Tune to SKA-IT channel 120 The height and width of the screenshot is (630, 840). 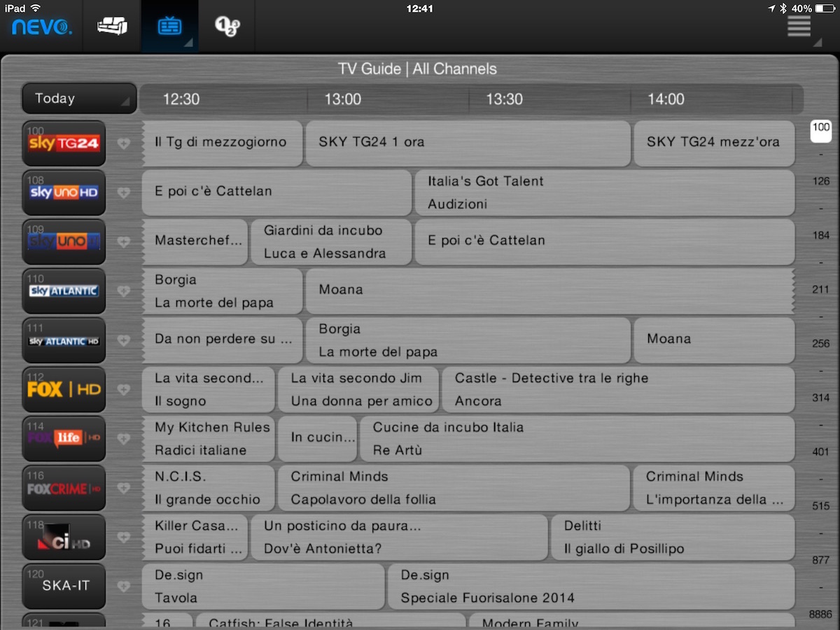64,586
